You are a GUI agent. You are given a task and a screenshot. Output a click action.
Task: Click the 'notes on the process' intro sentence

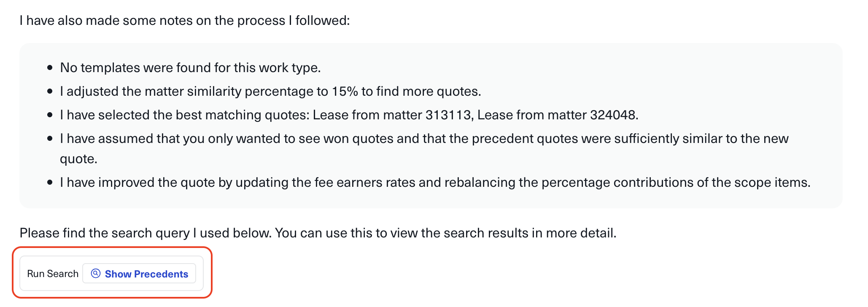[x=185, y=20]
